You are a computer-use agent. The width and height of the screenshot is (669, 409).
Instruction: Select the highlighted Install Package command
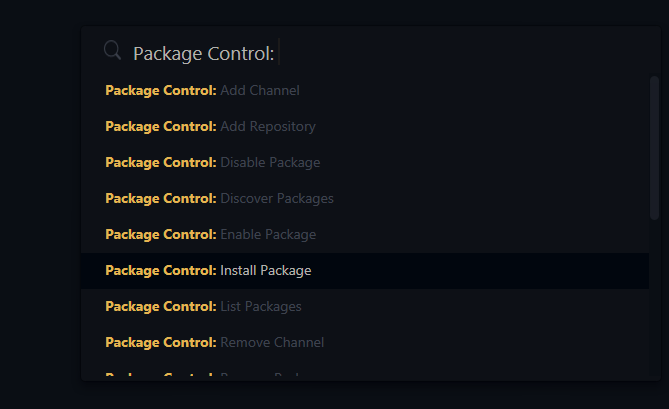click(266, 271)
